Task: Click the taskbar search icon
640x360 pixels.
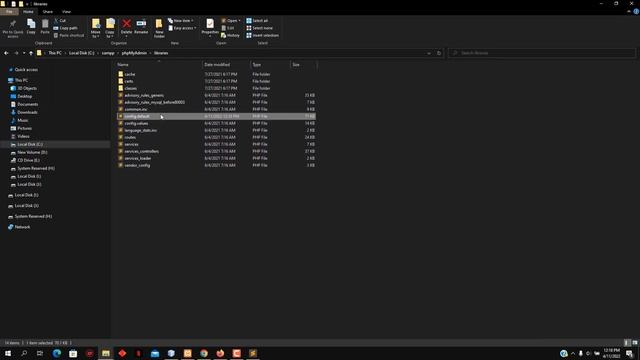Action: tap(24, 353)
